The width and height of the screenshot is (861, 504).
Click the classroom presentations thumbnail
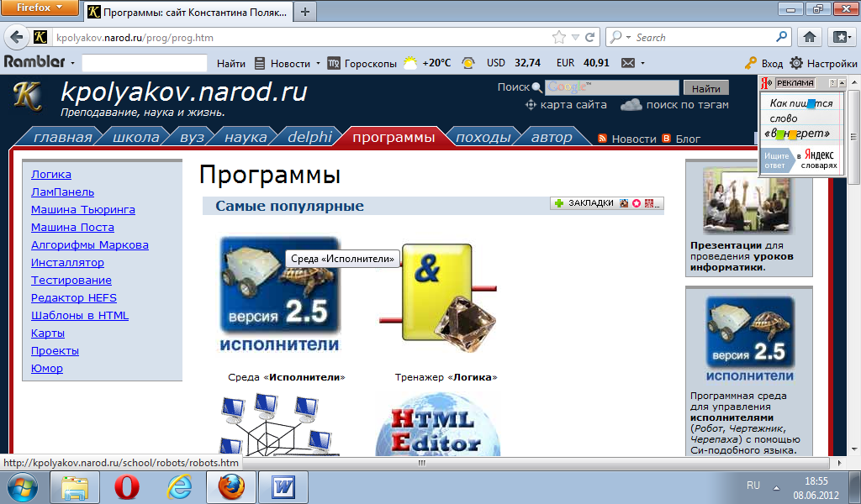tap(749, 201)
